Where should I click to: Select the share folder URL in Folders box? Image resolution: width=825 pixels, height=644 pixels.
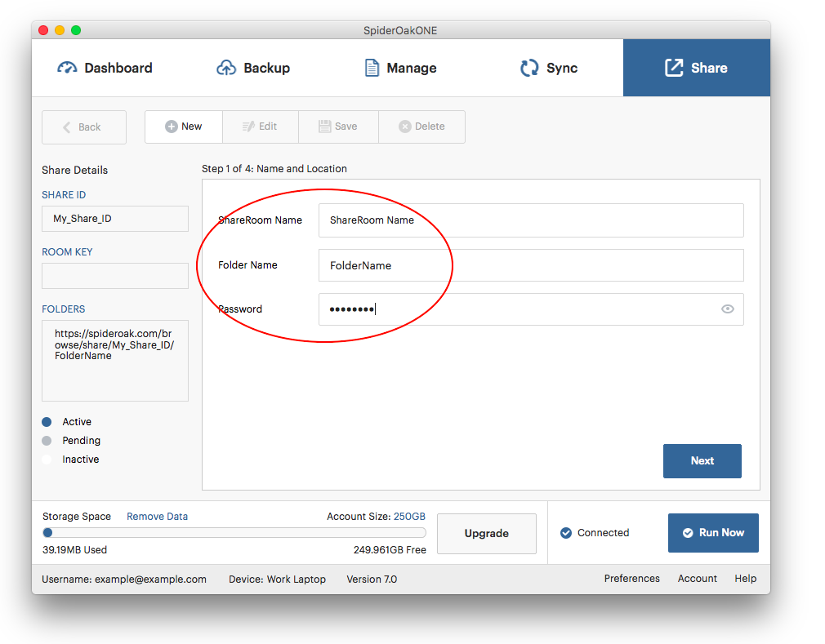[114, 345]
